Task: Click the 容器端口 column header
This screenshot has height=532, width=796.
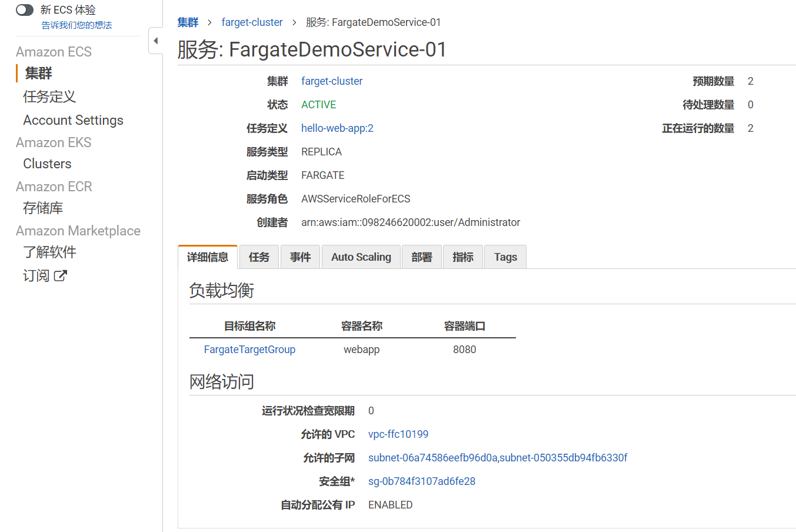Action: [465, 326]
